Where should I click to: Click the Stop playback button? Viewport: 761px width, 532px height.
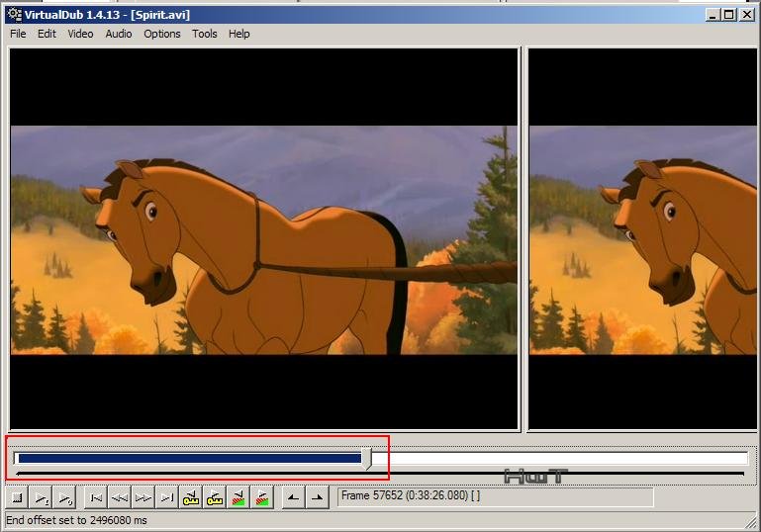coord(18,497)
